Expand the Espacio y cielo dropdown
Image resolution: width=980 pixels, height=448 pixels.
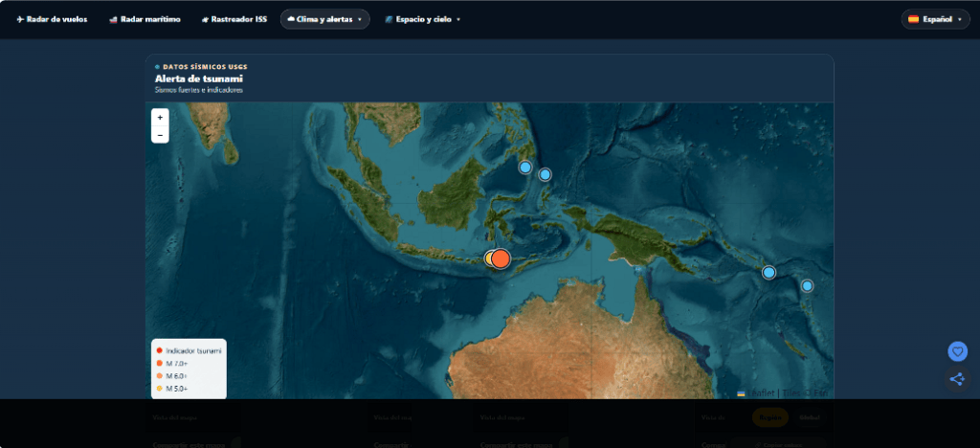(x=422, y=19)
